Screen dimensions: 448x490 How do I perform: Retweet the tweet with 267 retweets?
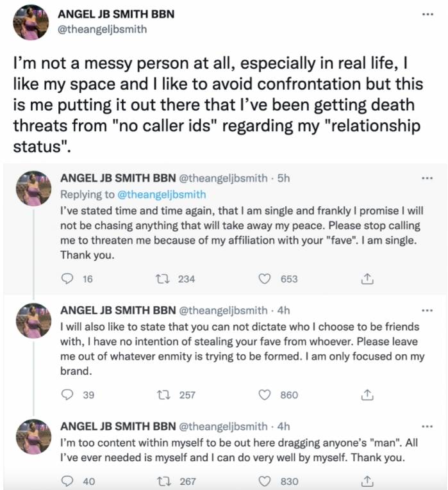(163, 481)
